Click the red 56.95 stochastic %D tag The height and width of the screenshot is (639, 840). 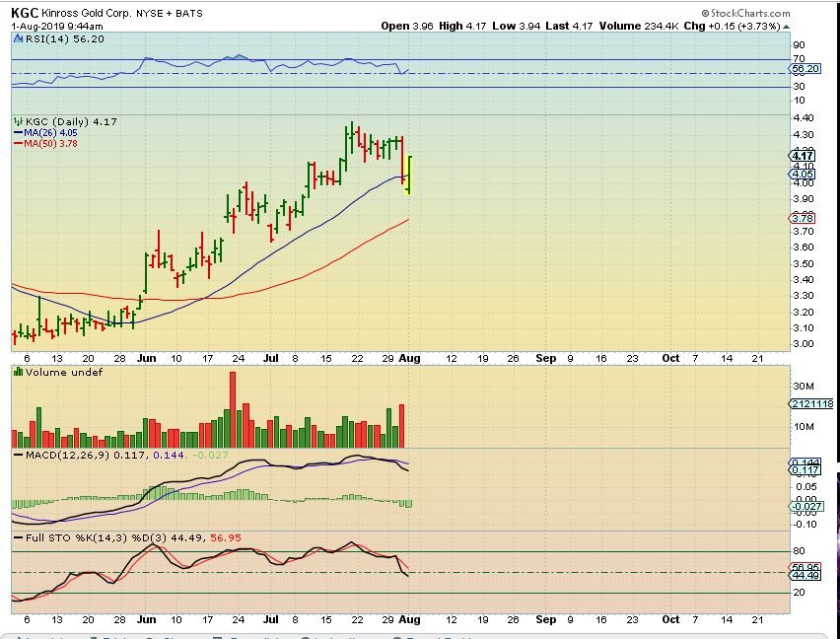805,567
